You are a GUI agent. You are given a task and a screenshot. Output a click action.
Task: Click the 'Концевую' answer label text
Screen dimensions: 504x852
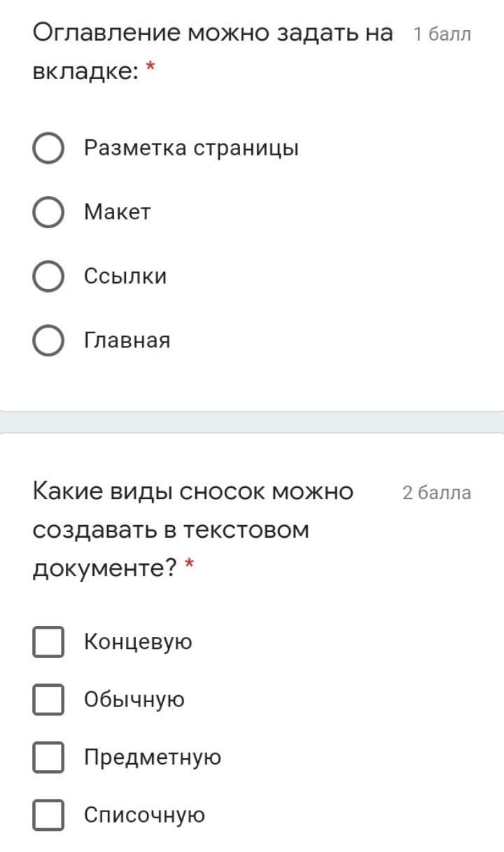pos(138,642)
